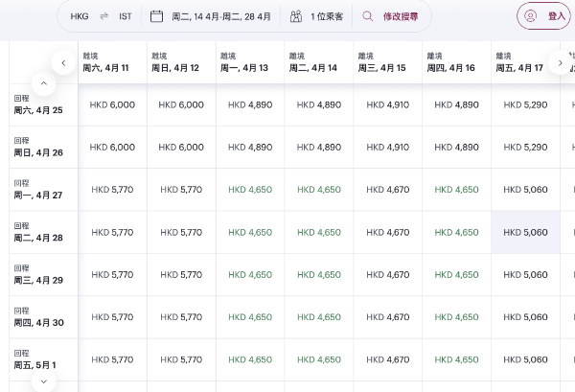Click the swap origin and destination arrows icon
Image resolution: width=575 pixels, height=392 pixels.
(x=103, y=16)
